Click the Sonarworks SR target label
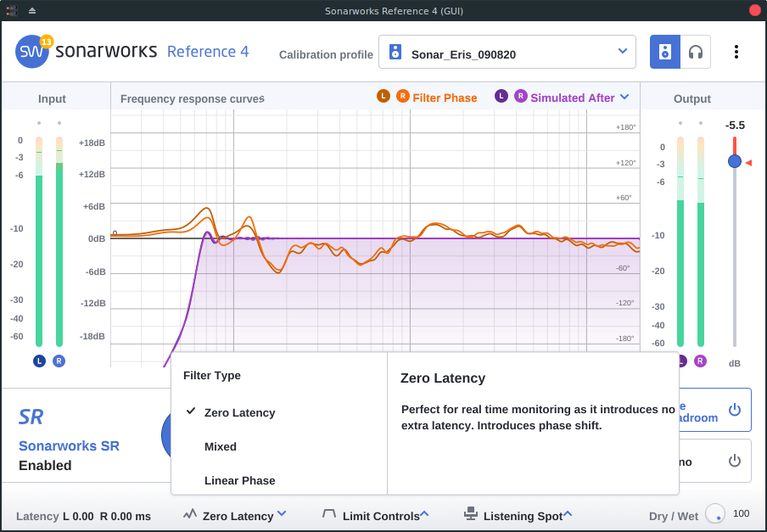Screen dimensions: 767x532 coord(69,445)
